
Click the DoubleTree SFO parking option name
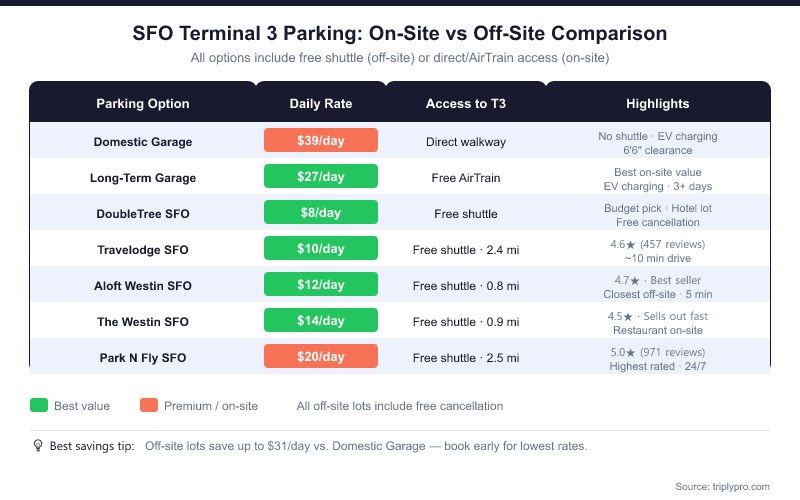(142, 213)
